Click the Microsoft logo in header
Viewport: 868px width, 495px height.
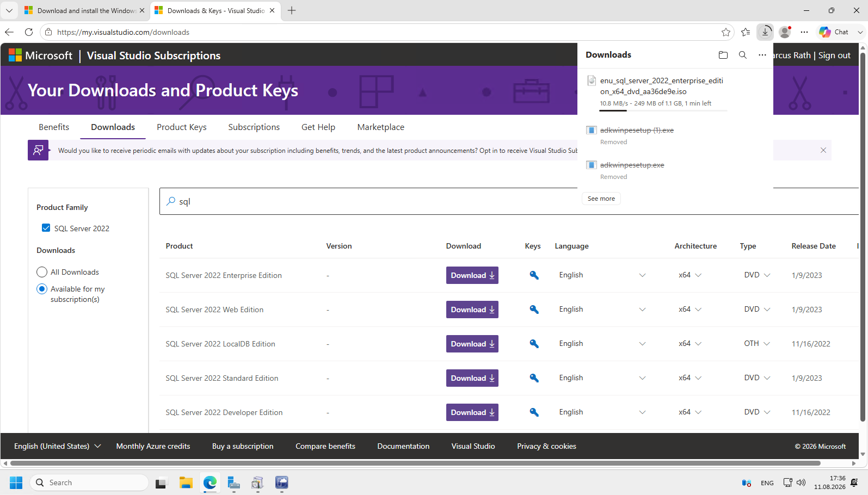tap(40, 55)
